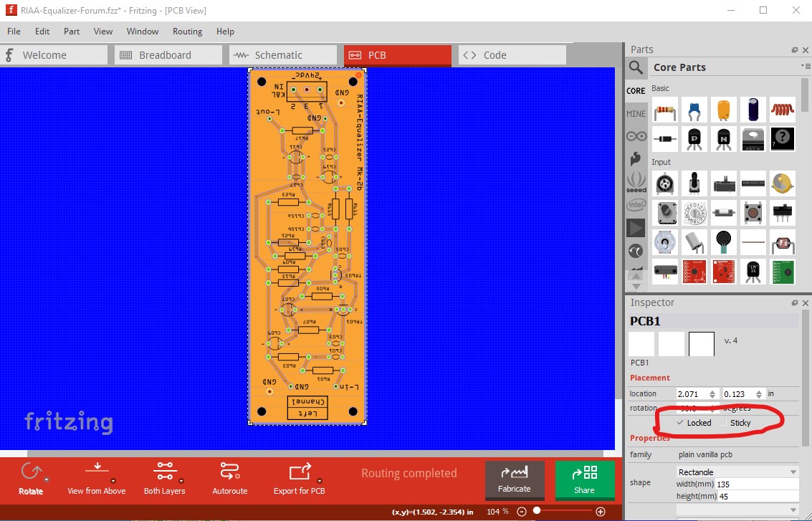This screenshot has height=521, width=812.
Task: Click the zoom slider handle
Action: [537, 511]
